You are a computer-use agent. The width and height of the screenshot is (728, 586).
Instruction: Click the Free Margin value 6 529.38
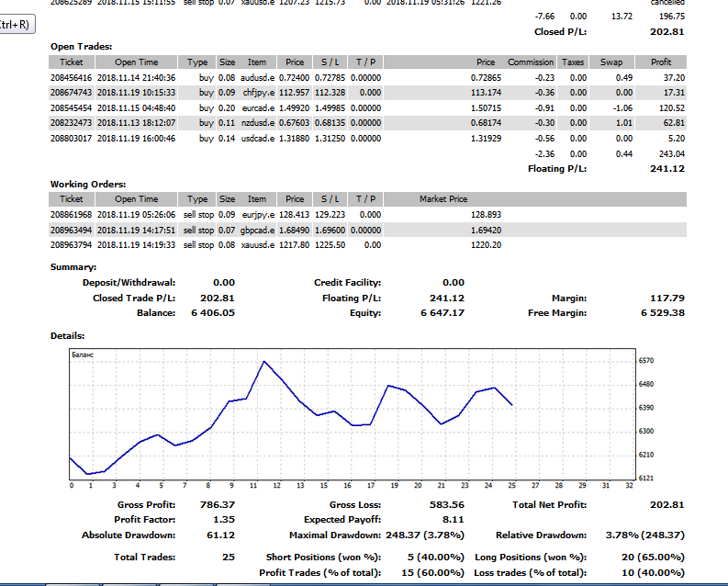[x=663, y=313]
